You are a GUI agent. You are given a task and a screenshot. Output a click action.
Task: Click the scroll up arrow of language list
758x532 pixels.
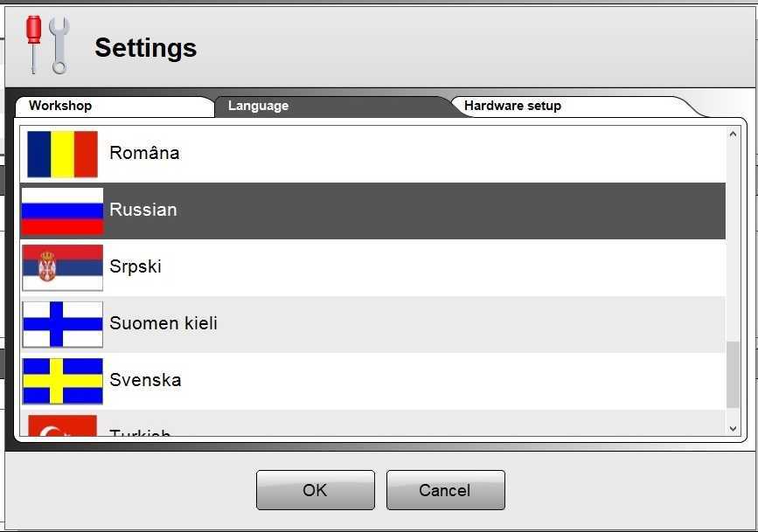point(733,135)
